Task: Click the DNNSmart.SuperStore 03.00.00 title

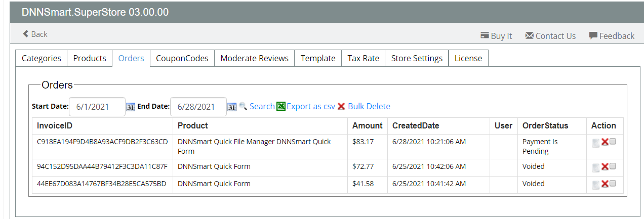Action: 95,12
